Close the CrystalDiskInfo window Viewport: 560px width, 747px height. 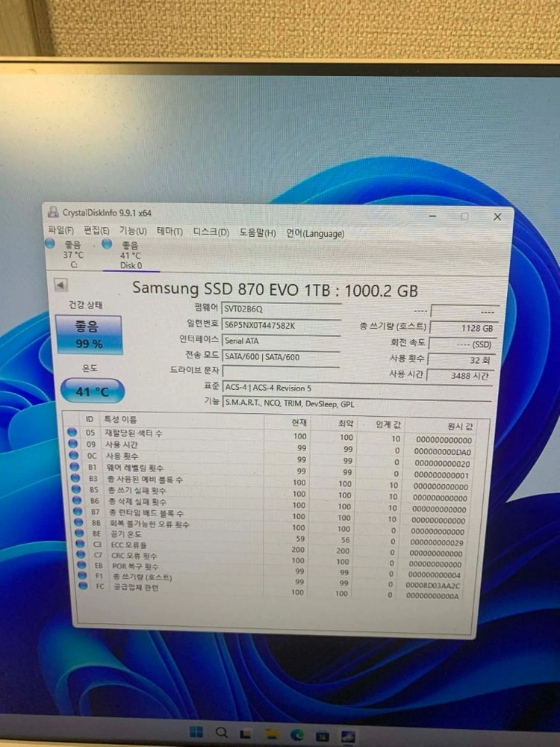[x=497, y=217]
